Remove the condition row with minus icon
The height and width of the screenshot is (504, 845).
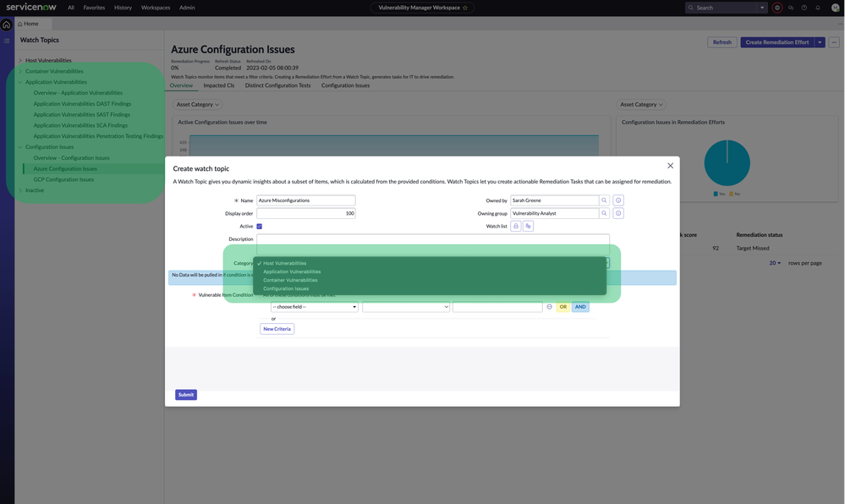[549, 307]
